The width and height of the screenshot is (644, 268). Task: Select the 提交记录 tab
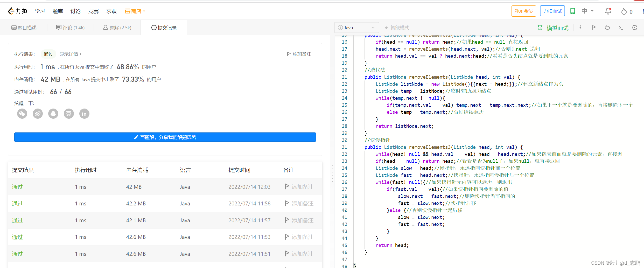(x=164, y=28)
